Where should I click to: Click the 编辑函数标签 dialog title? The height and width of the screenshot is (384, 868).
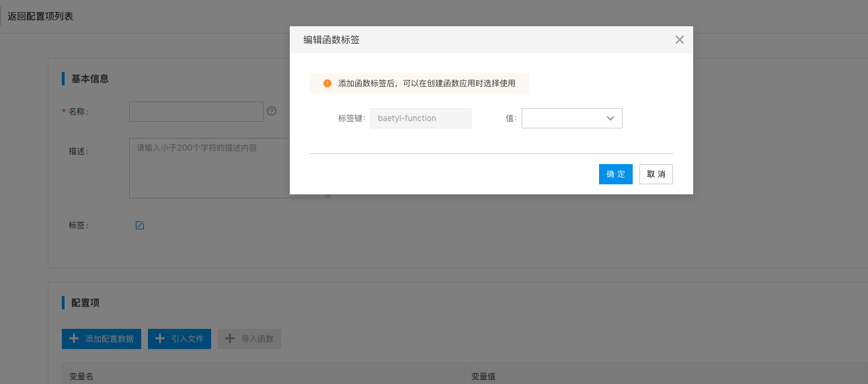tap(331, 40)
